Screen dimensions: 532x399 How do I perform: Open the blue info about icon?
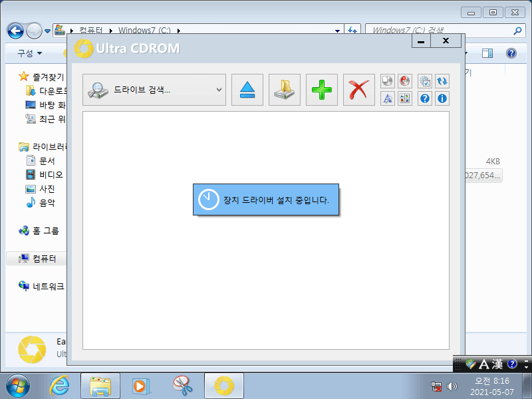tap(442, 98)
